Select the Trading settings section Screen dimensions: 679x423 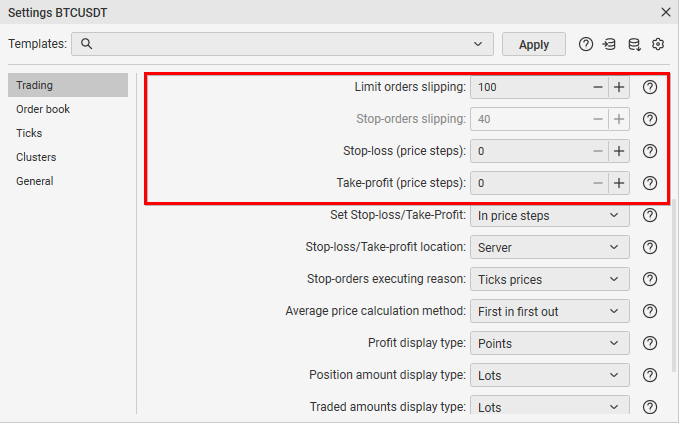pos(68,85)
